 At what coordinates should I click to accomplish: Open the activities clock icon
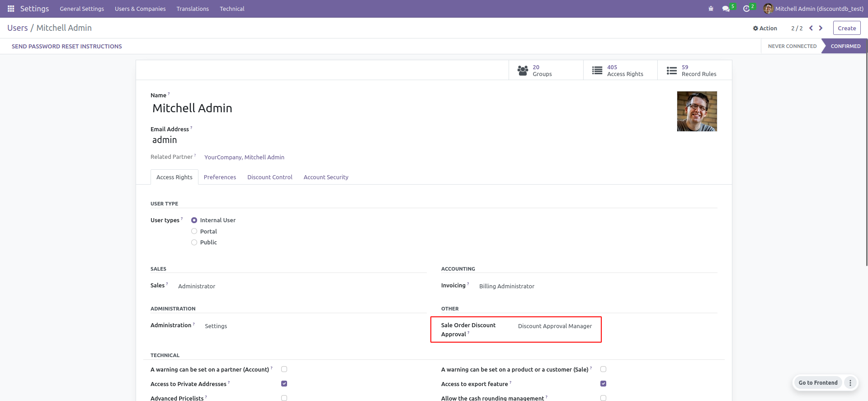click(x=746, y=9)
